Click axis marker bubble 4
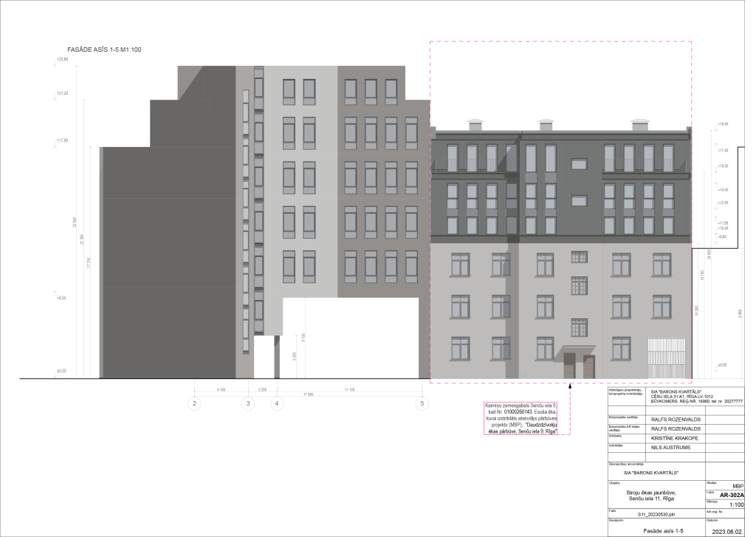This screenshot has width=756, height=537. tap(276, 403)
